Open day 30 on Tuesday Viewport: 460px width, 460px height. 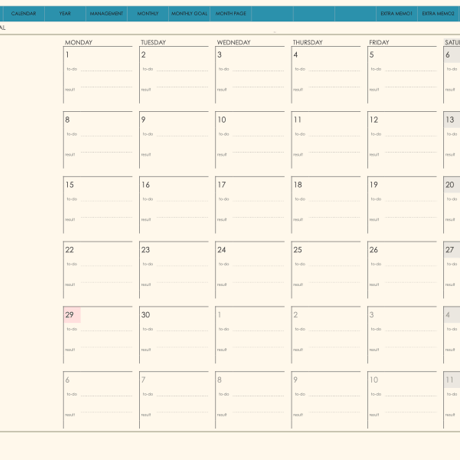click(146, 315)
